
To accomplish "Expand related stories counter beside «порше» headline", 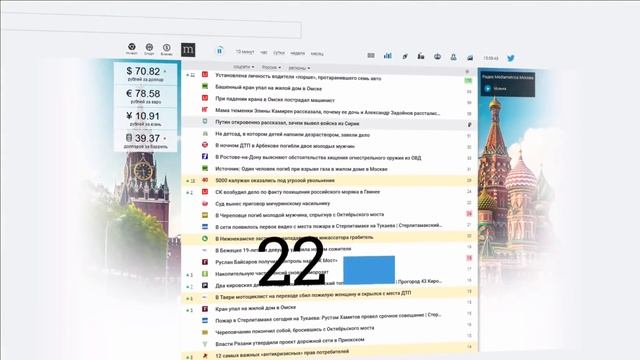I will pos(191,75).
